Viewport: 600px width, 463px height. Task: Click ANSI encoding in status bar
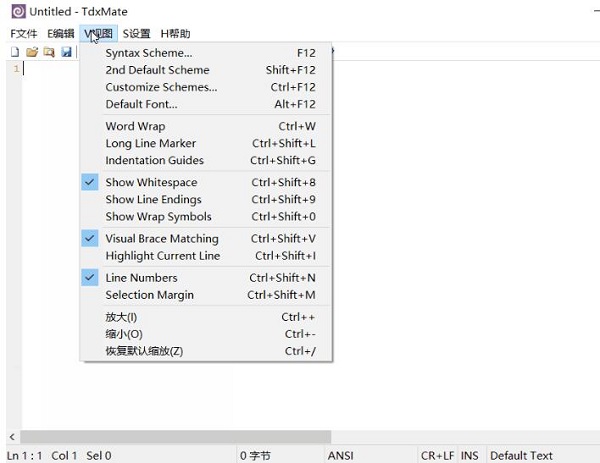[341, 456]
